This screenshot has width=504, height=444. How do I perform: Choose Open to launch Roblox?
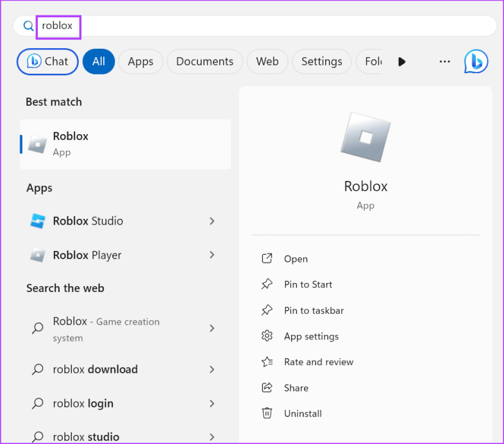click(296, 259)
